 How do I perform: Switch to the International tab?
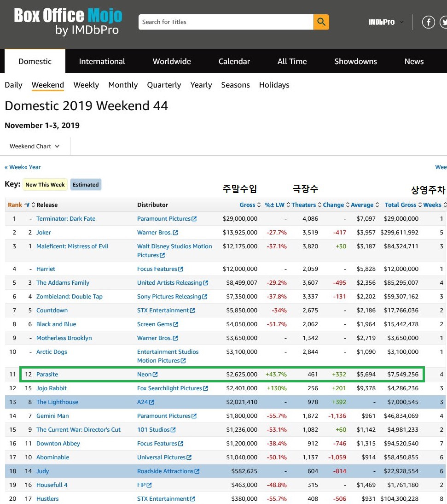[x=102, y=61]
